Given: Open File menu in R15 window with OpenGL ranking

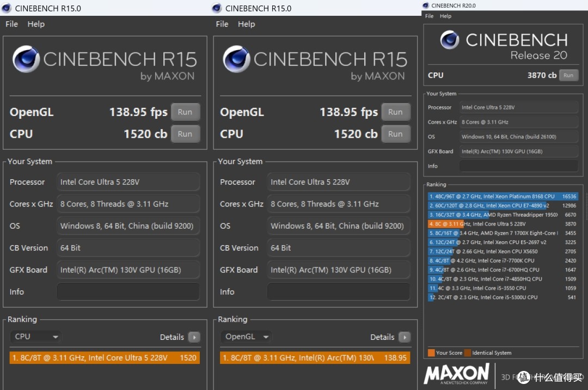Looking at the screenshot, I should click(222, 24).
